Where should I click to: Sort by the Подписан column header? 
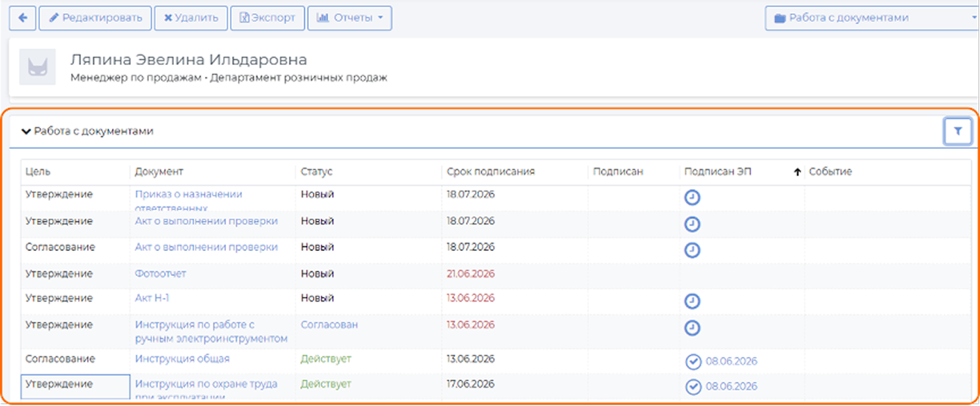[618, 172]
